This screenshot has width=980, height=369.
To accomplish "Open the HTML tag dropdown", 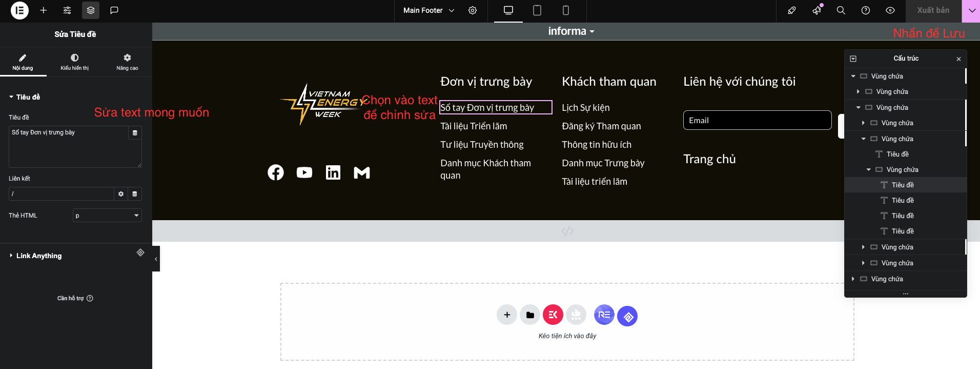I will pos(107,216).
